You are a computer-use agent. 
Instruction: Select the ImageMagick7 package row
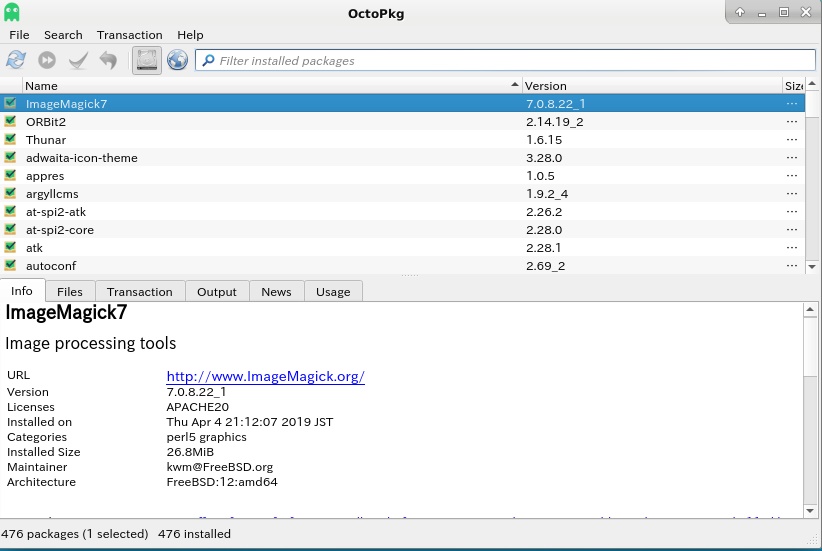(x=402, y=103)
